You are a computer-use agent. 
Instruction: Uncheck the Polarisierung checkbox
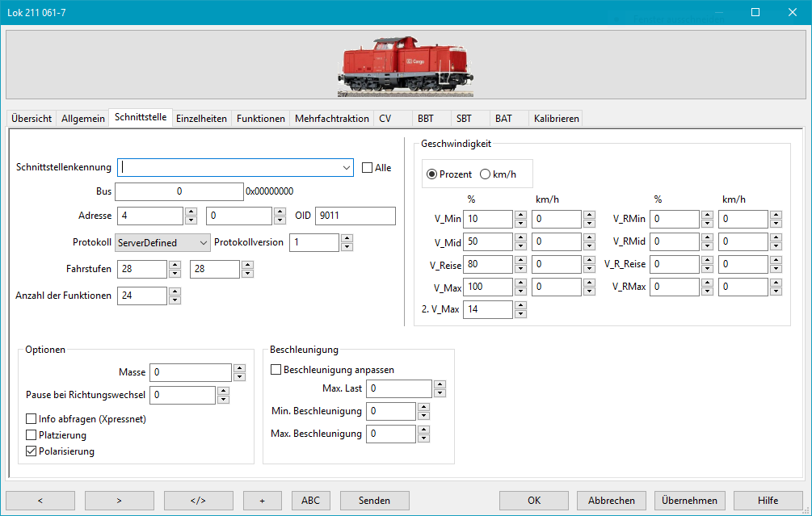[x=32, y=451]
